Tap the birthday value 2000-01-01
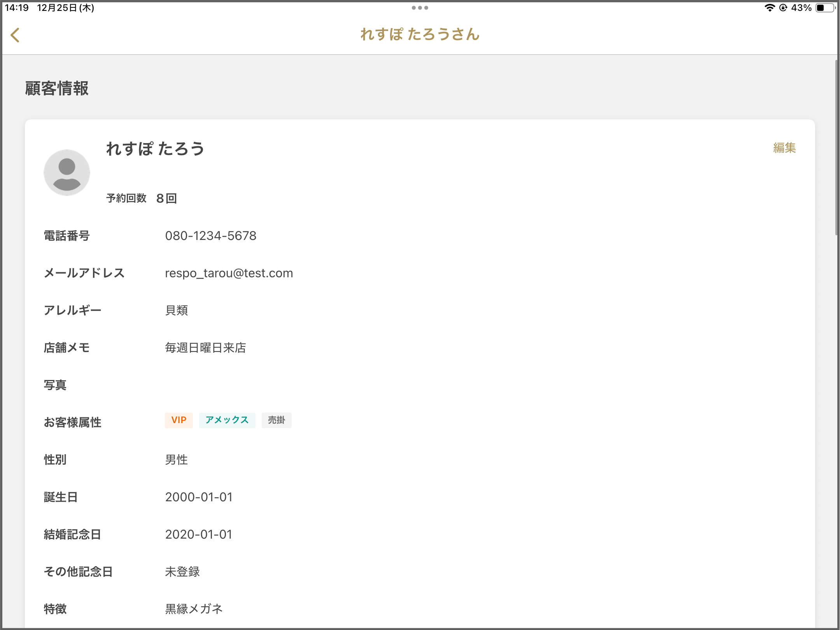The image size is (840, 630). [199, 497]
